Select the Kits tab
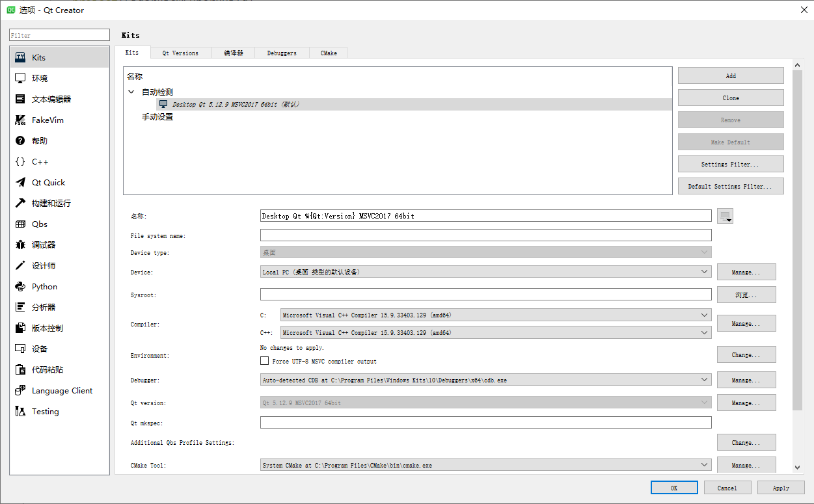814x504 pixels. tap(132, 52)
